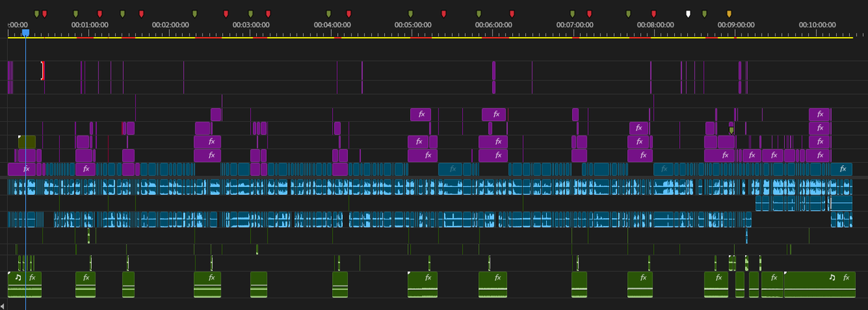Select the dimmed blue fx clip between 00:05:00:00 and 00:06:00:00

coord(451,169)
